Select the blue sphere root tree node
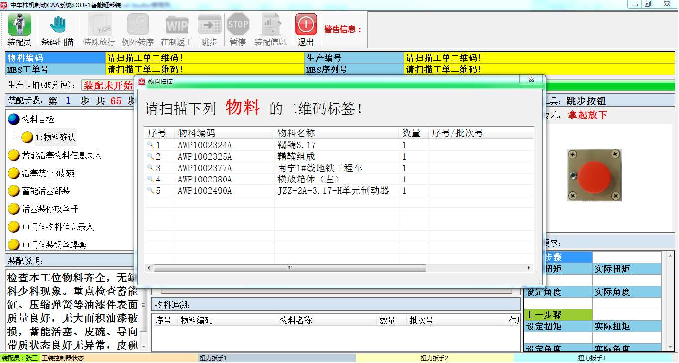The image size is (679, 363). tap(14, 119)
